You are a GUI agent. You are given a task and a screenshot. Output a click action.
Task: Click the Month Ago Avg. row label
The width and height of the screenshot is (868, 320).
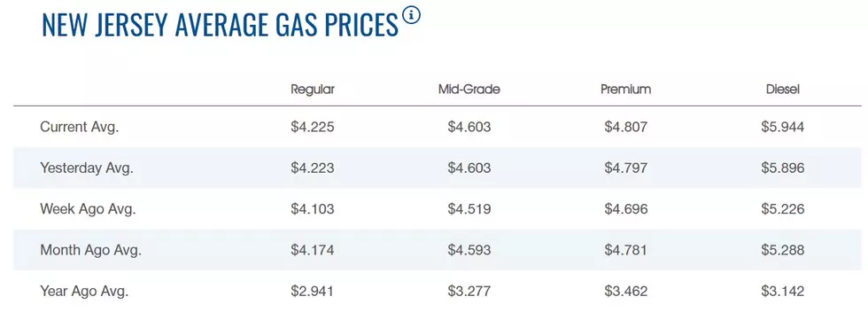[x=90, y=250]
